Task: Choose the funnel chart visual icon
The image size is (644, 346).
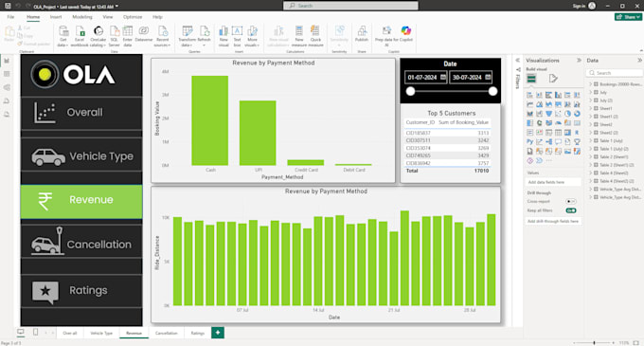Action: (548, 114)
